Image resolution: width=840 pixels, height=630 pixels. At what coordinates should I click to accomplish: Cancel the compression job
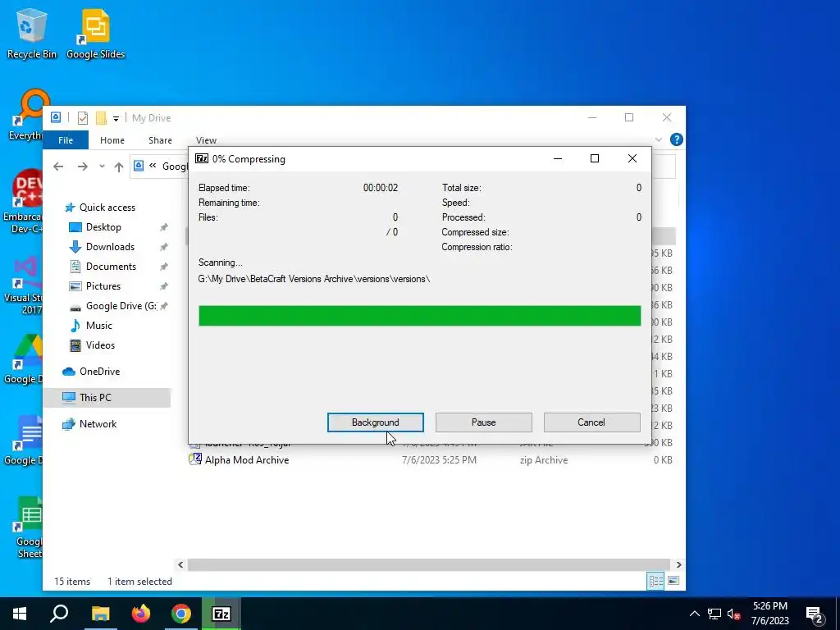click(591, 422)
